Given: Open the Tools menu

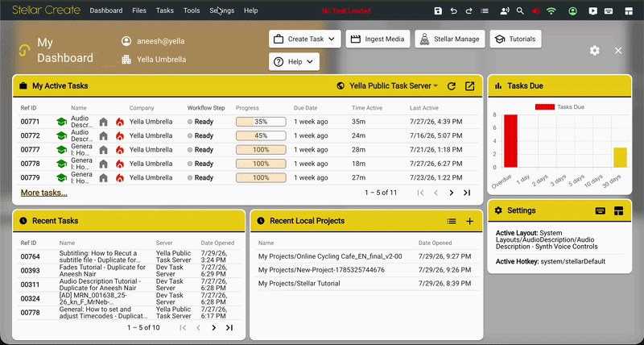Looking at the screenshot, I should pyautogui.click(x=192, y=10).
